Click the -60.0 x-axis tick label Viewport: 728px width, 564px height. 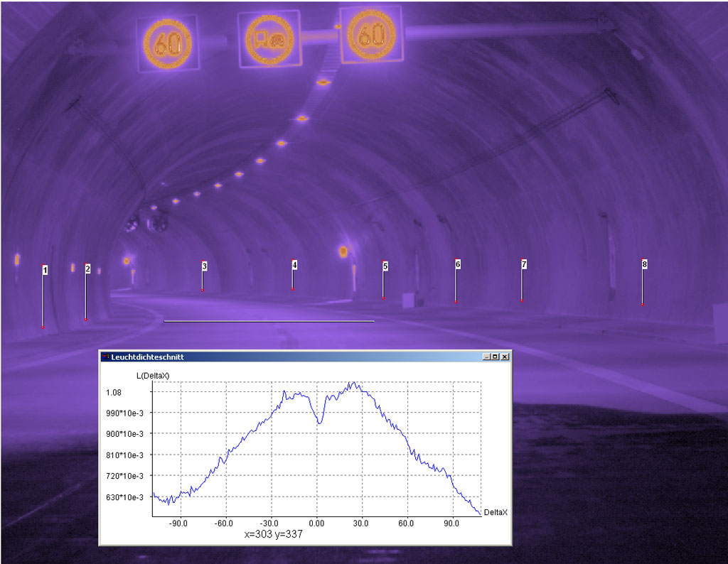(223, 524)
